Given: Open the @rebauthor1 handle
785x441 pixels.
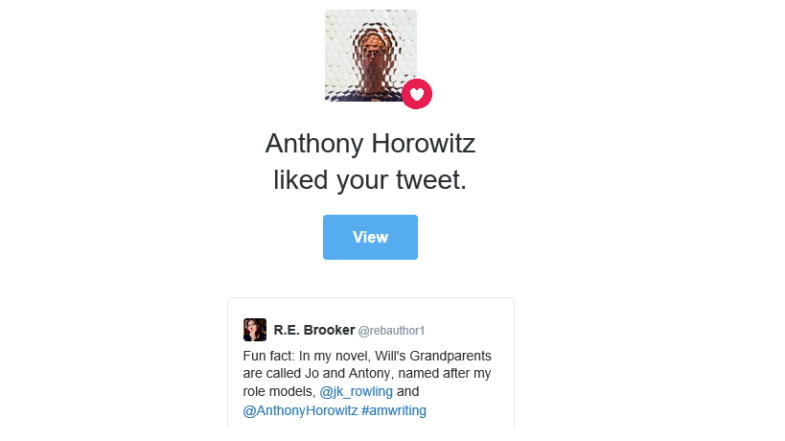Looking at the screenshot, I should (391, 331).
